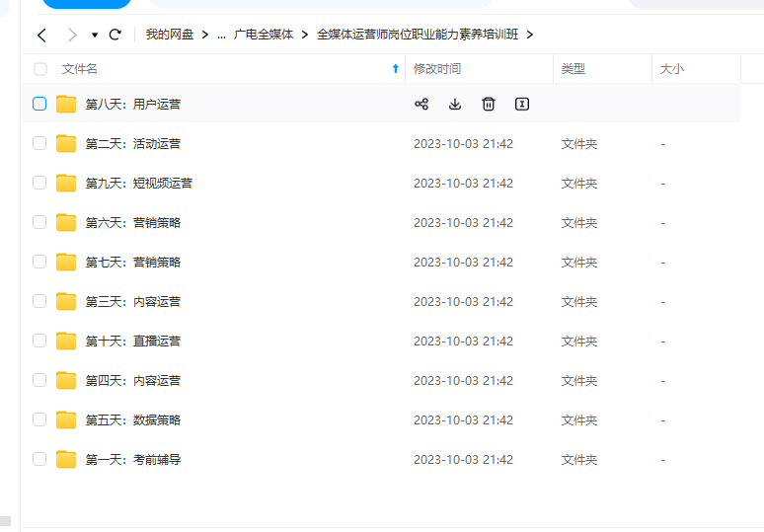764x532 pixels.
Task: Download the 第八天：用户运营 folder
Action: point(455,104)
